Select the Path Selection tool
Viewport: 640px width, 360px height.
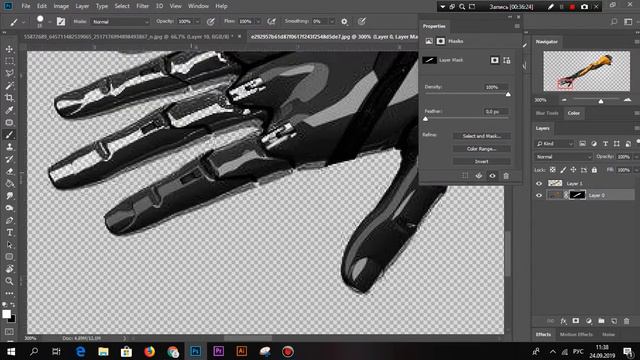pyautogui.click(x=9, y=245)
